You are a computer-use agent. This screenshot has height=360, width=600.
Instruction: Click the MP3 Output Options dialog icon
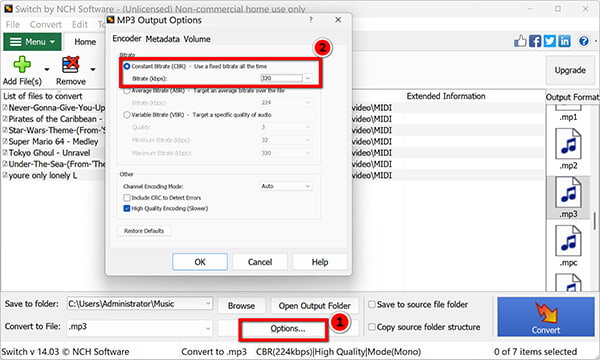pyautogui.click(x=111, y=20)
